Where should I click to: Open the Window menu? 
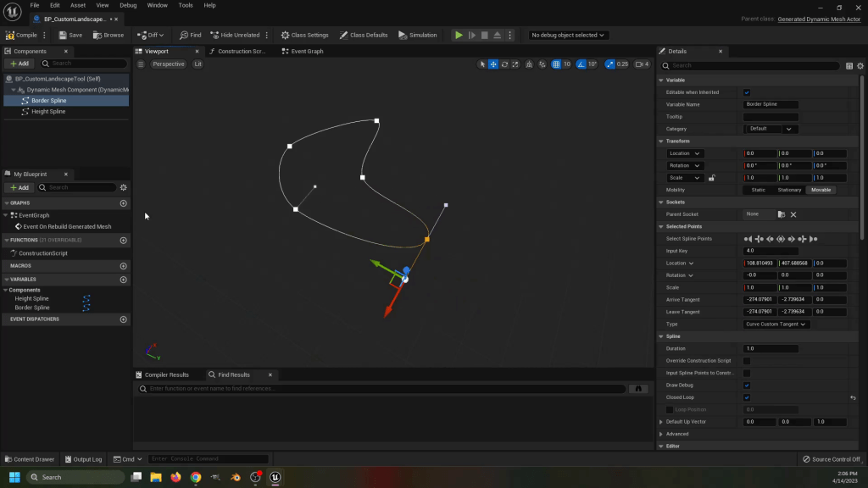pos(157,5)
